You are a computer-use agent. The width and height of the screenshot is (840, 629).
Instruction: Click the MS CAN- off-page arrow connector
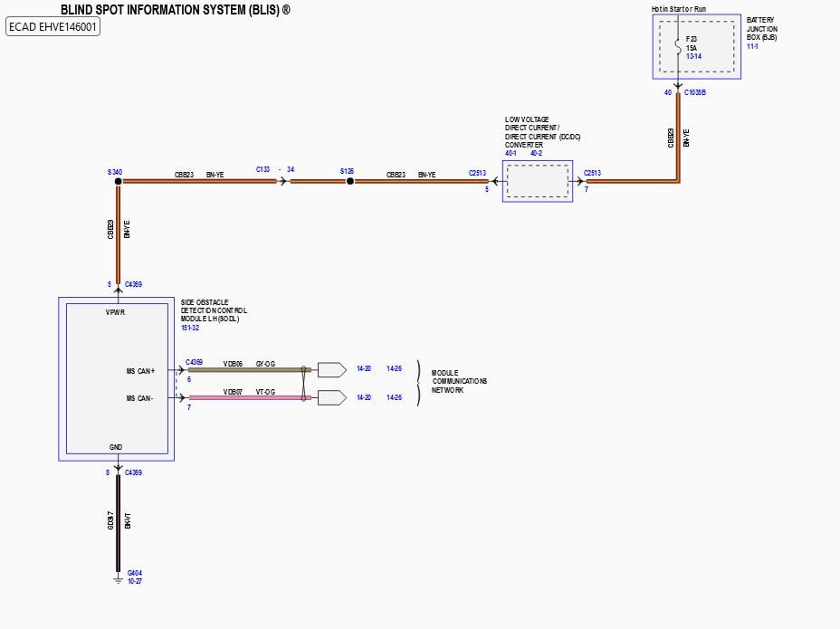coord(331,397)
